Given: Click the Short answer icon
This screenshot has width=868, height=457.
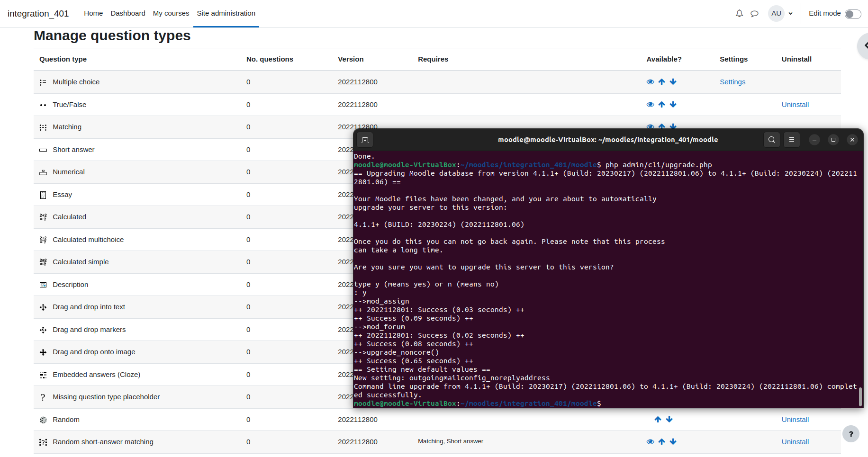Looking at the screenshot, I should point(43,150).
